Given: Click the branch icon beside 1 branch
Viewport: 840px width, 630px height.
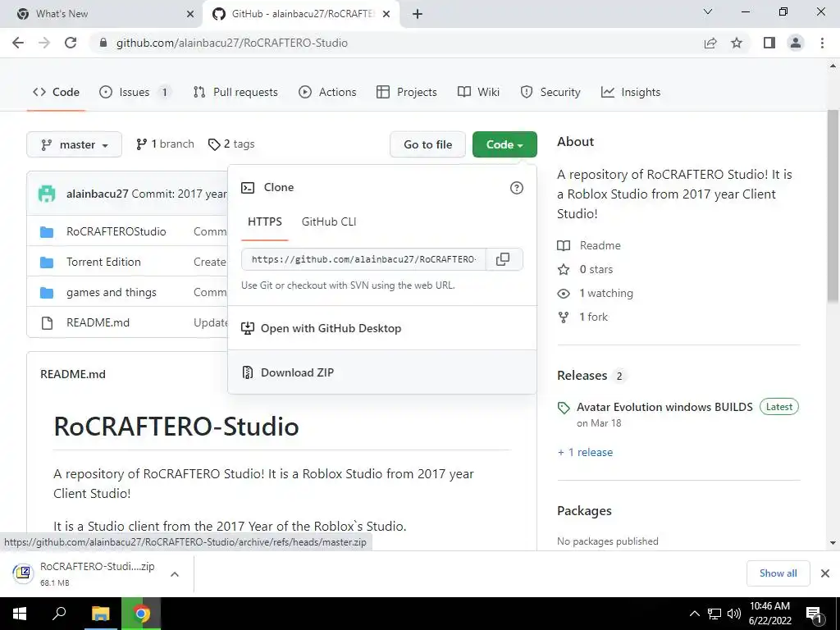Looking at the screenshot, I should (x=141, y=144).
